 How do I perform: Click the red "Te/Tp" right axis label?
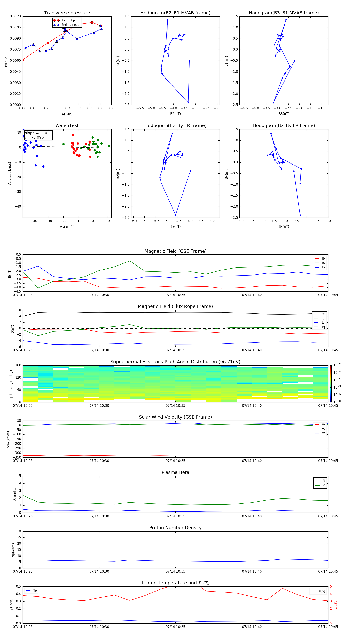click(x=336, y=605)
